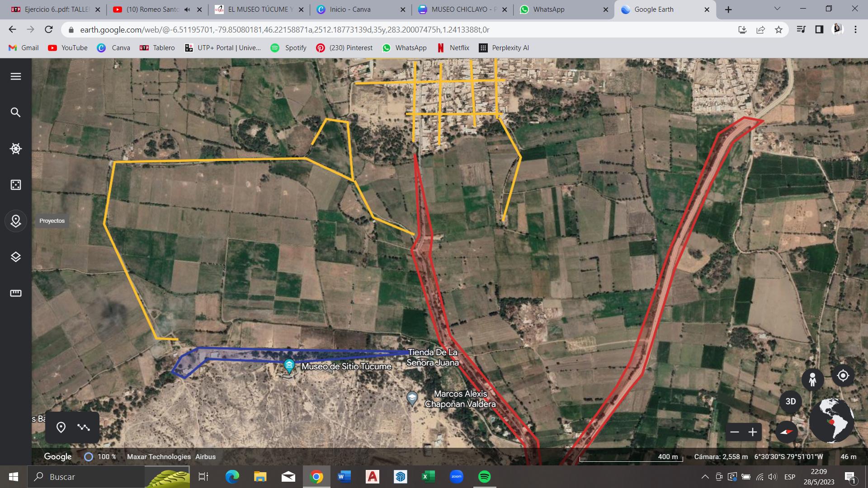Mute the Romeo Santos YouTube tab
The width and height of the screenshot is (868, 488).
coord(187,9)
